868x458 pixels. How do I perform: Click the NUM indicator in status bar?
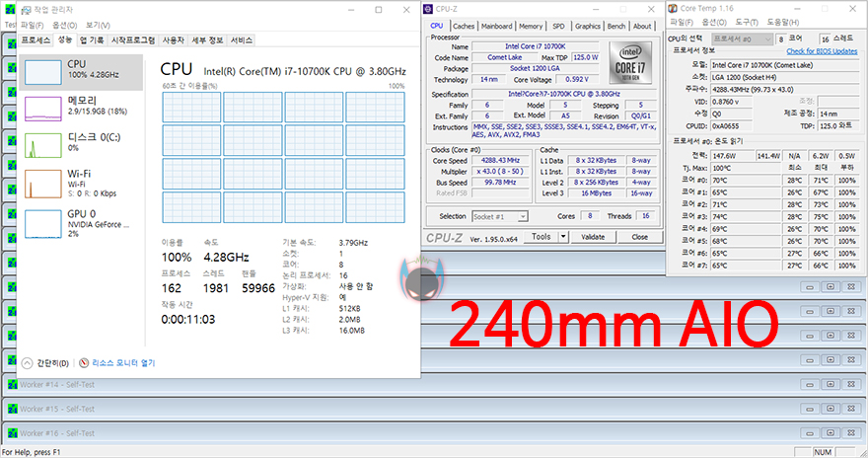pos(823,452)
